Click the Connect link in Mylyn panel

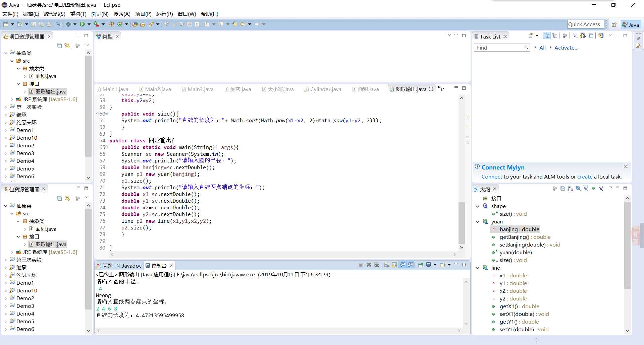point(492,177)
